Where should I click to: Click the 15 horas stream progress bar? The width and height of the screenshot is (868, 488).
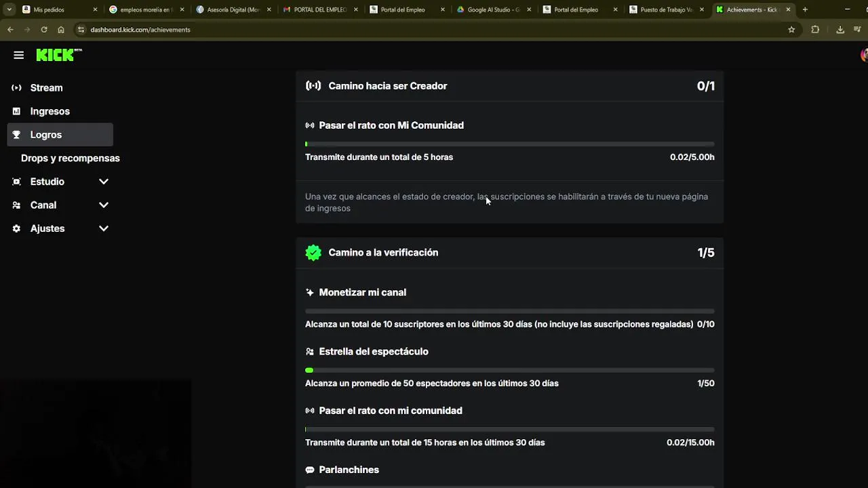pos(510,429)
